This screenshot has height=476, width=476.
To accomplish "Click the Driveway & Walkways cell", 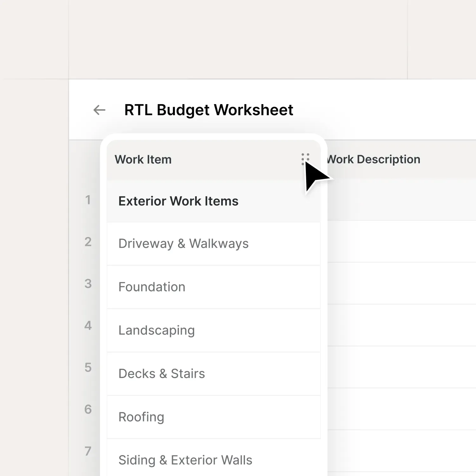I will [183, 244].
